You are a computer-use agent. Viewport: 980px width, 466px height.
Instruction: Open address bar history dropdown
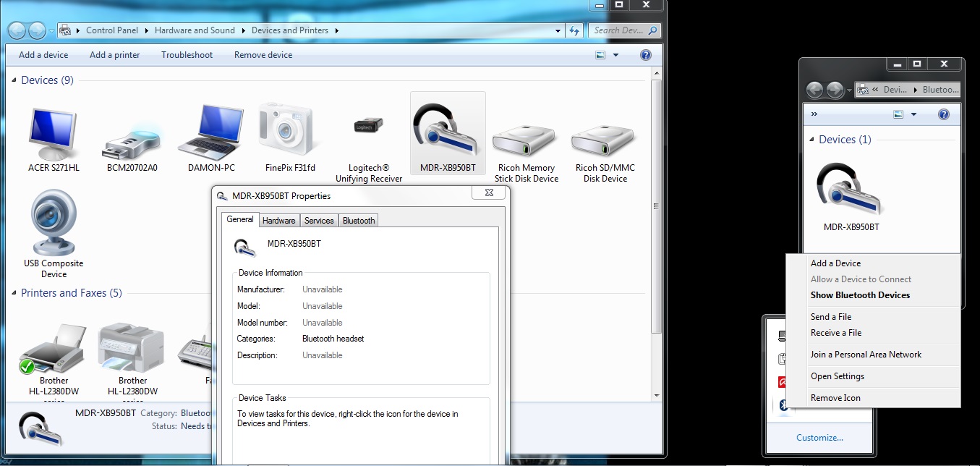tap(558, 30)
